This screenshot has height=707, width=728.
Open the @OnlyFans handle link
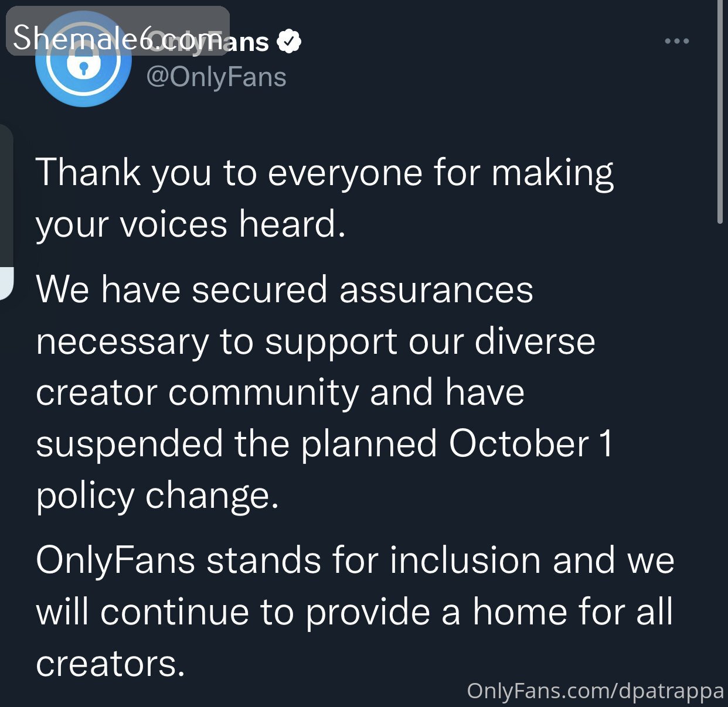coord(216,77)
